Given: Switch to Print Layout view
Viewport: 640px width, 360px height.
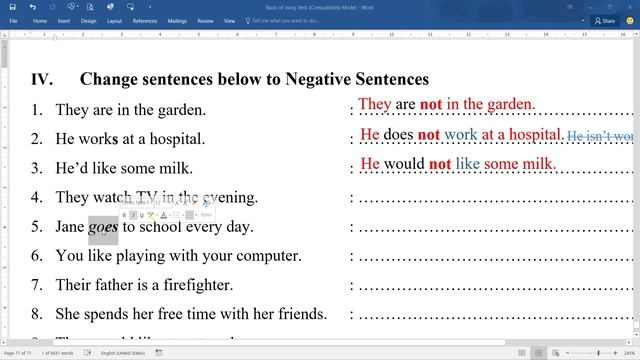Looking at the screenshot, I should point(539,353).
